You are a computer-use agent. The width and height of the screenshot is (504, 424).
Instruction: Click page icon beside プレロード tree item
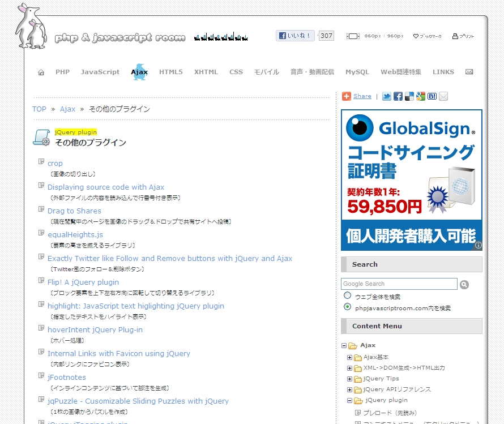pyautogui.click(x=358, y=413)
